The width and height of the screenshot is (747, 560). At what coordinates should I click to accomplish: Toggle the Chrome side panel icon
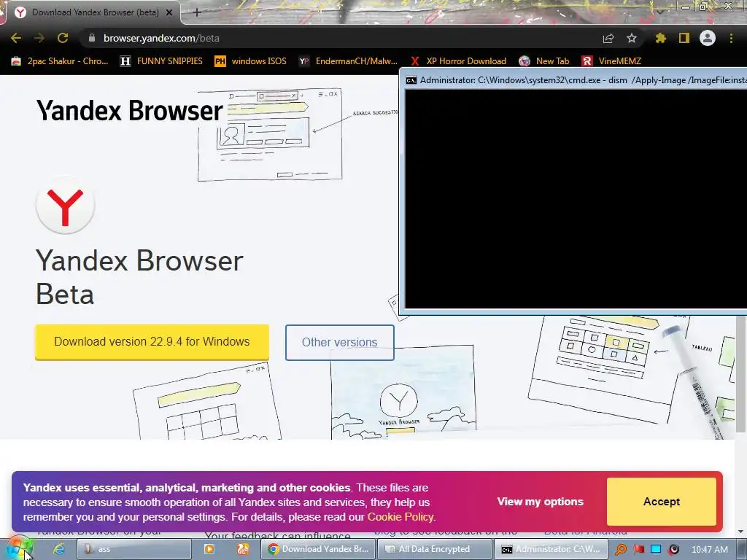(684, 38)
